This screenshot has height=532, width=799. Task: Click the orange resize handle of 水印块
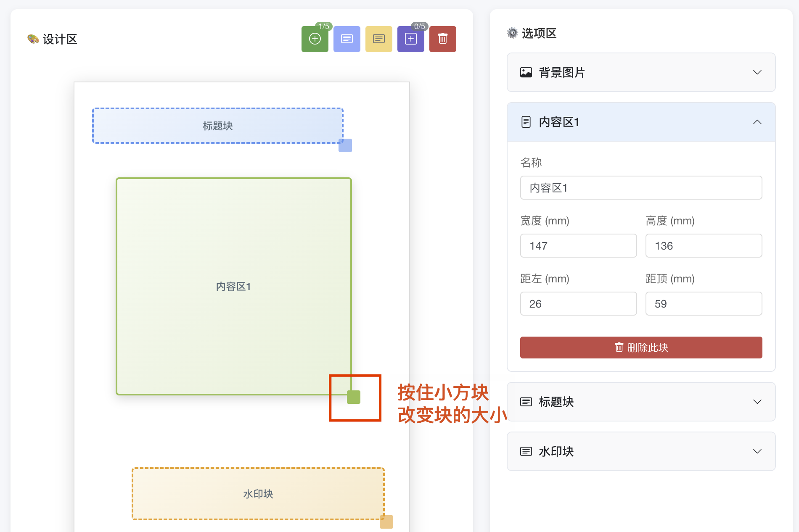click(x=386, y=522)
